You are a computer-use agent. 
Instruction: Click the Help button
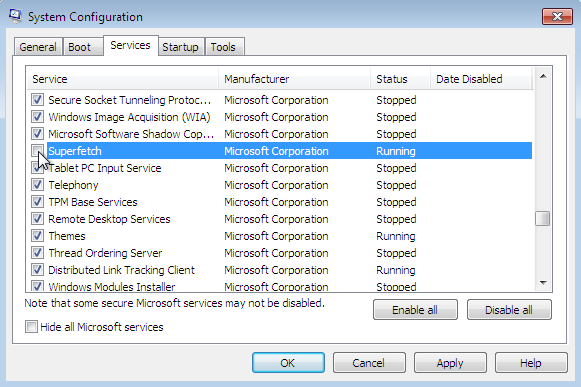pos(531,363)
